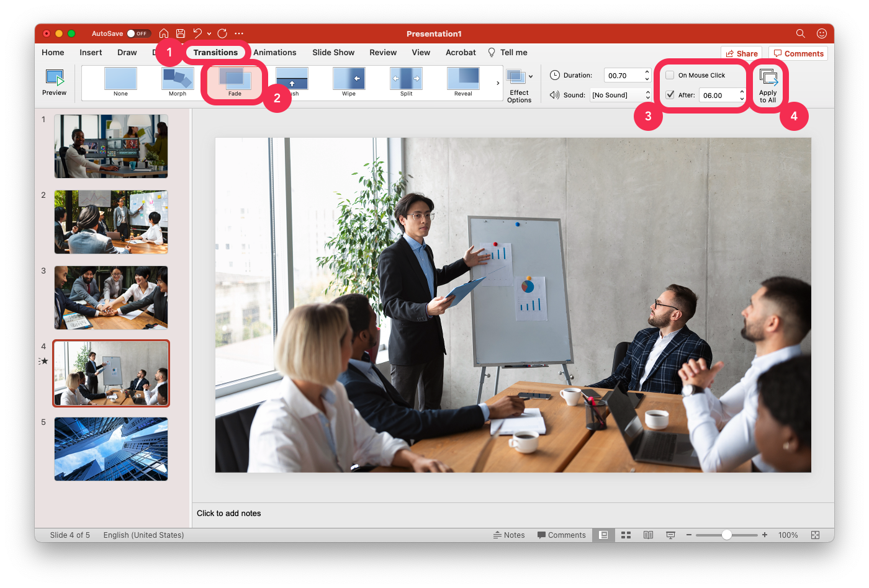
Task: Select the Morph transition
Action: coord(178,81)
